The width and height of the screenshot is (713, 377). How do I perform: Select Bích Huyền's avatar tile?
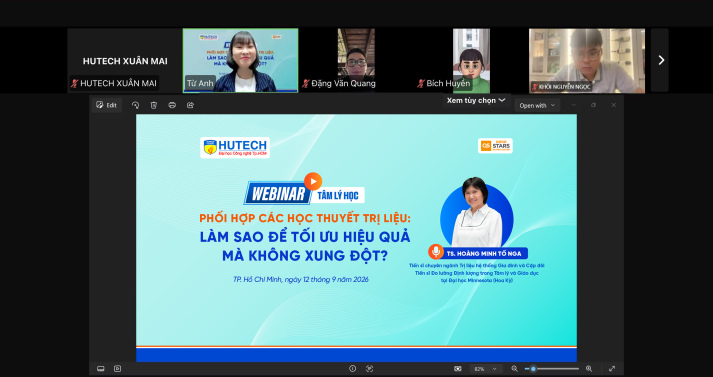click(471, 60)
